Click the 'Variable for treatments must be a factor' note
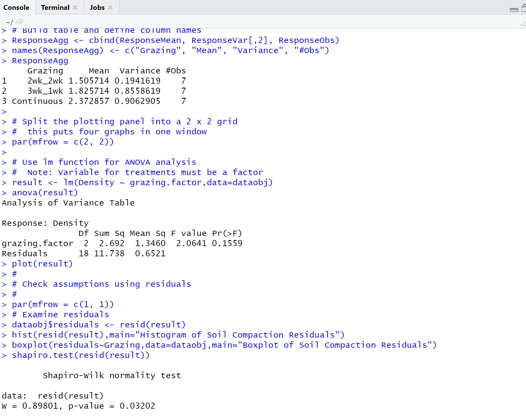Screen dimensions: 526x420 click(160, 172)
